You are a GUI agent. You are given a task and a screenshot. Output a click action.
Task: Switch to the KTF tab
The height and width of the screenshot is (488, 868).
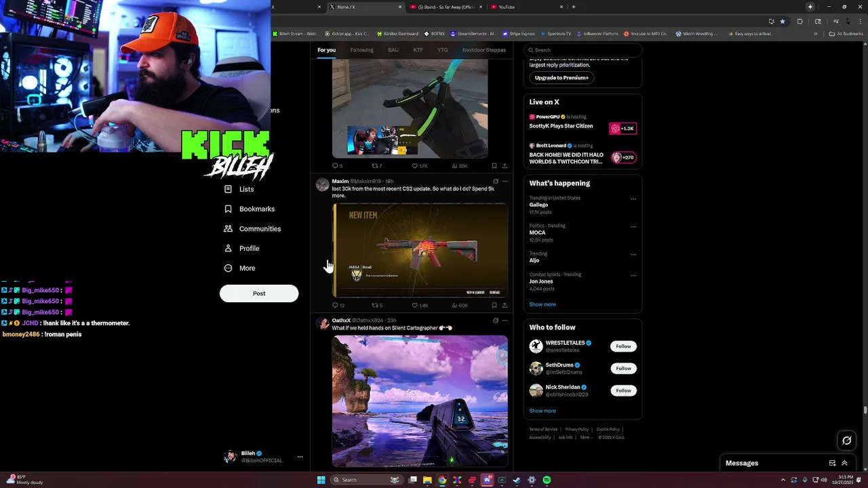pos(418,50)
